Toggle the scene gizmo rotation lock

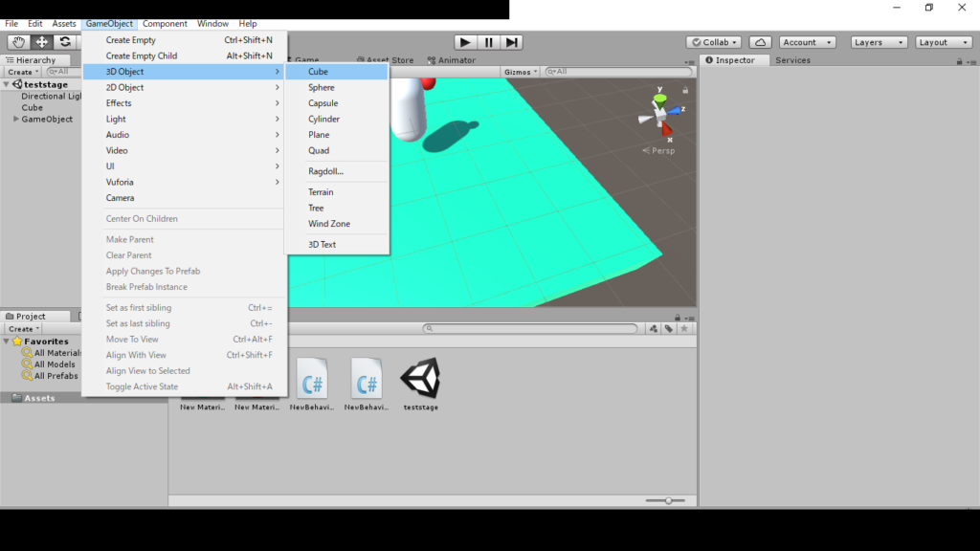(685, 90)
